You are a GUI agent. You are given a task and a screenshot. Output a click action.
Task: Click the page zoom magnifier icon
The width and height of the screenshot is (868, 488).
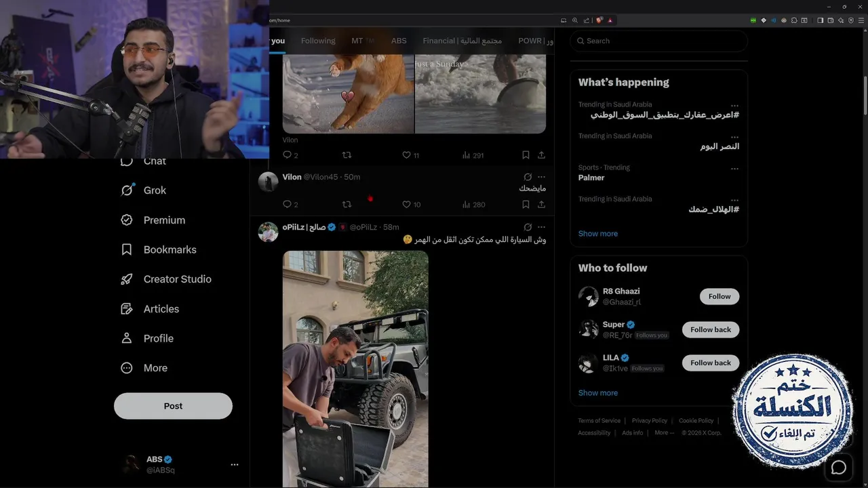(575, 20)
